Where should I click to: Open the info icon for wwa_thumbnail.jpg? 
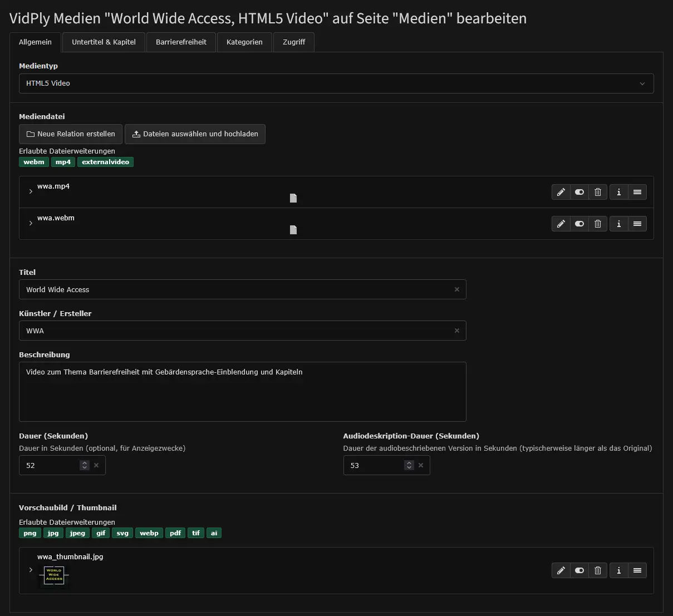[618, 570]
